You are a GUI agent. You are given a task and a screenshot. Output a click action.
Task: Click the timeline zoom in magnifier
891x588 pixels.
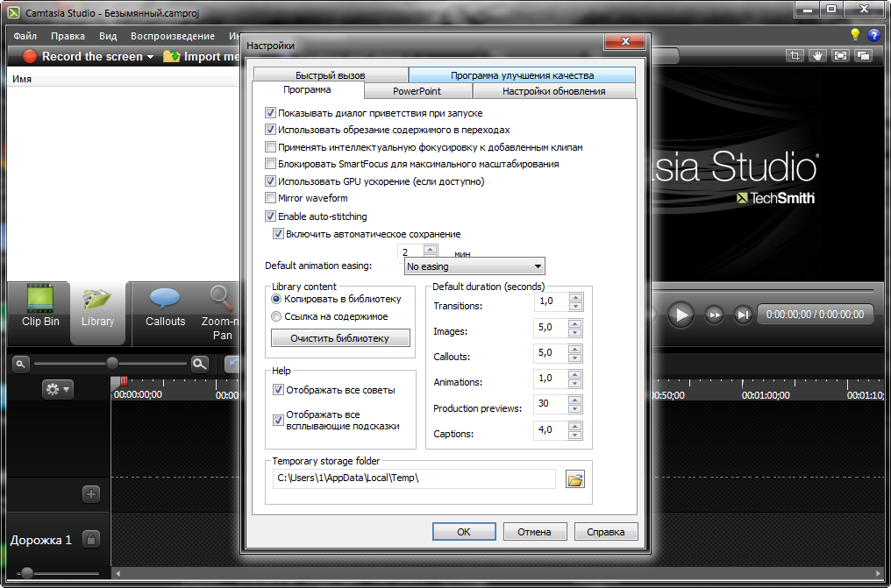199,364
